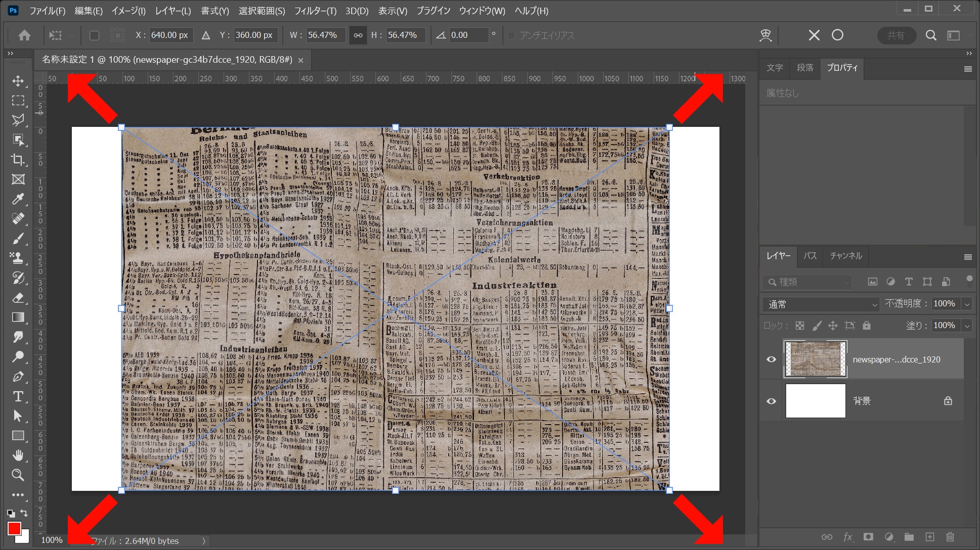Select the Zoom tool
Viewport: 980px width, 550px height.
coord(18,475)
